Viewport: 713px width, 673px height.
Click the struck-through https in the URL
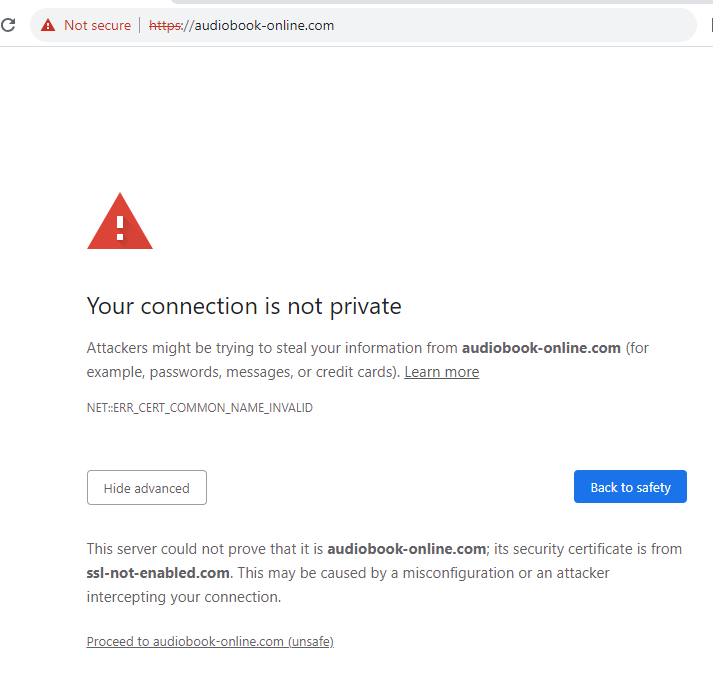[164, 25]
